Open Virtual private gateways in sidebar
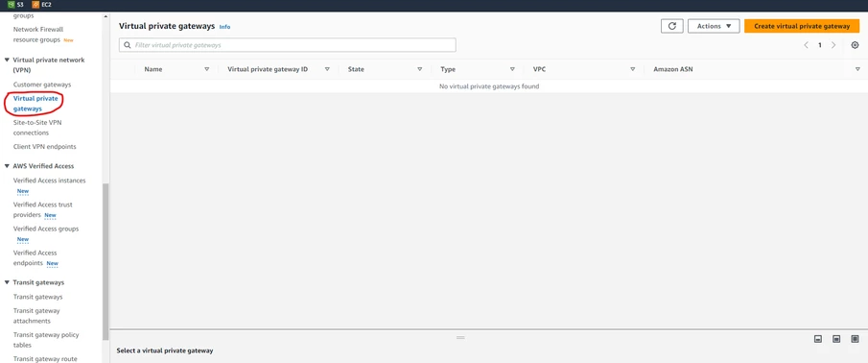The width and height of the screenshot is (868, 363). click(x=35, y=104)
